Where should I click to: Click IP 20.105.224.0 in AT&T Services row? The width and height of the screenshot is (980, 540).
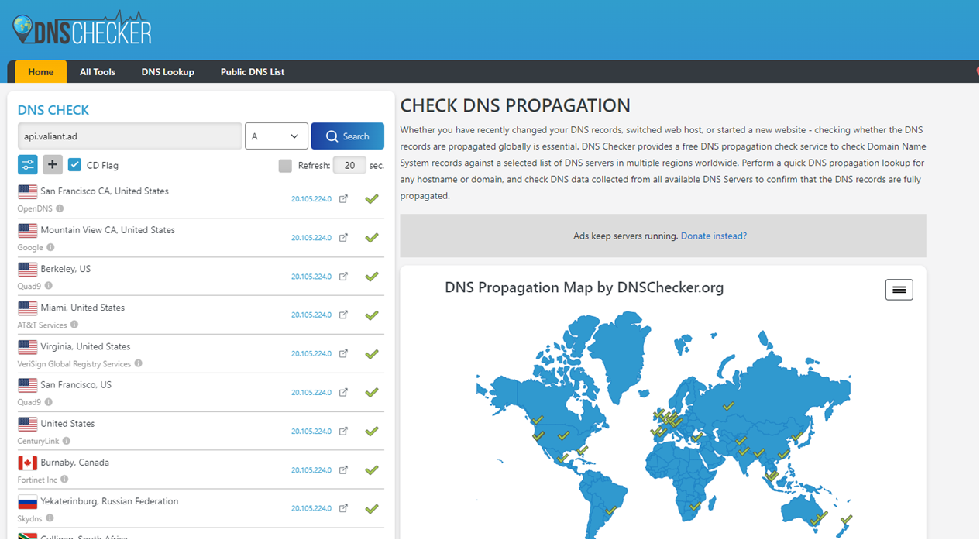click(311, 315)
